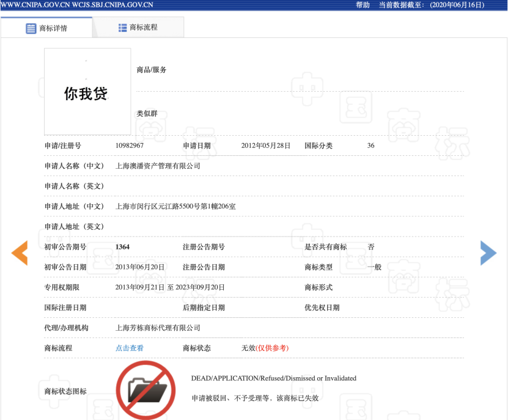Click the 商标形式 label
The image size is (508, 420).
[x=318, y=287]
